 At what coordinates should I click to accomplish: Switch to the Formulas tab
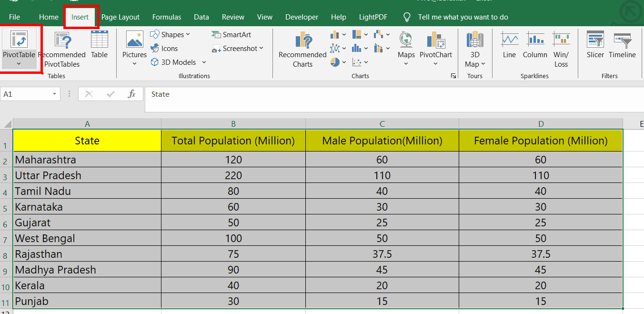(167, 17)
